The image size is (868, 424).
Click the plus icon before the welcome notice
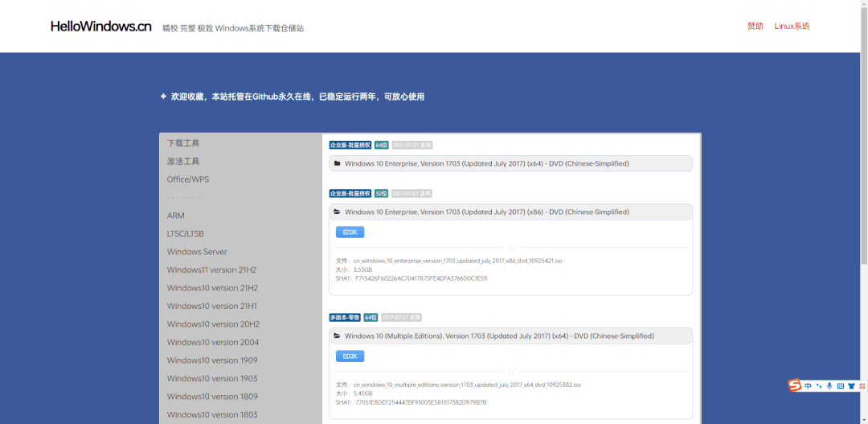(163, 97)
